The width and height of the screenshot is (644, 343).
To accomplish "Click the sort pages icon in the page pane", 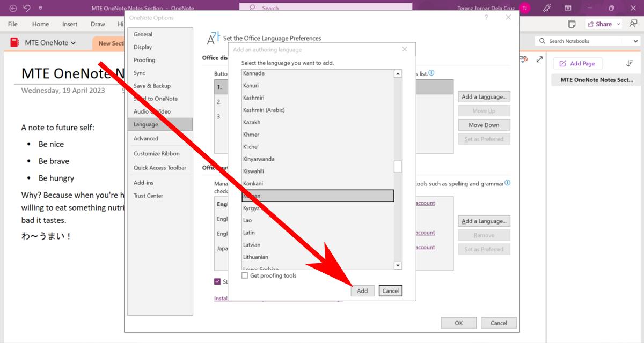I will [630, 63].
